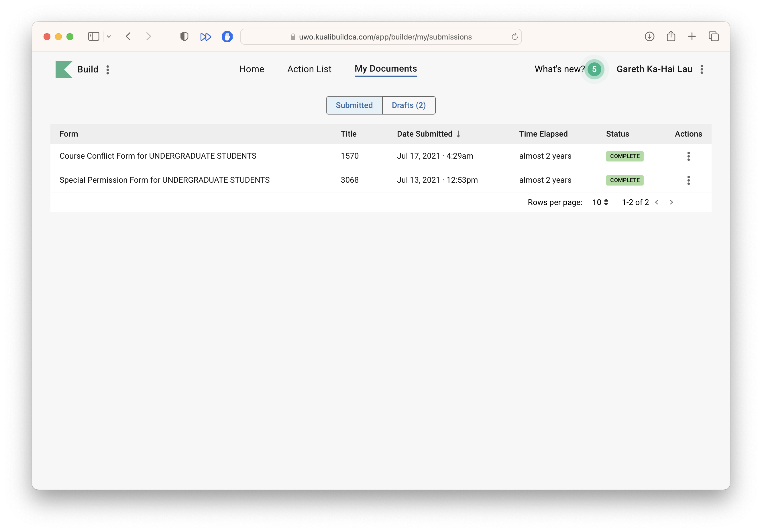Toggle the Safari sidebar

tap(94, 36)
